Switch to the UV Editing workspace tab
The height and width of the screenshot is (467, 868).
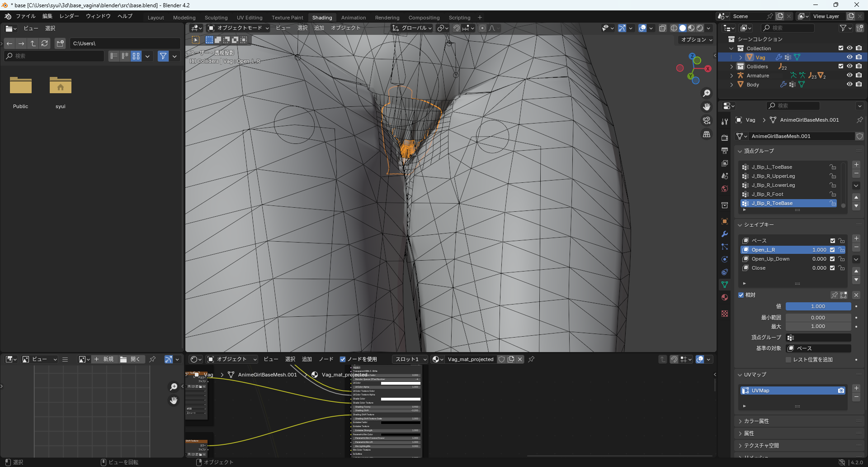(250, 18)
